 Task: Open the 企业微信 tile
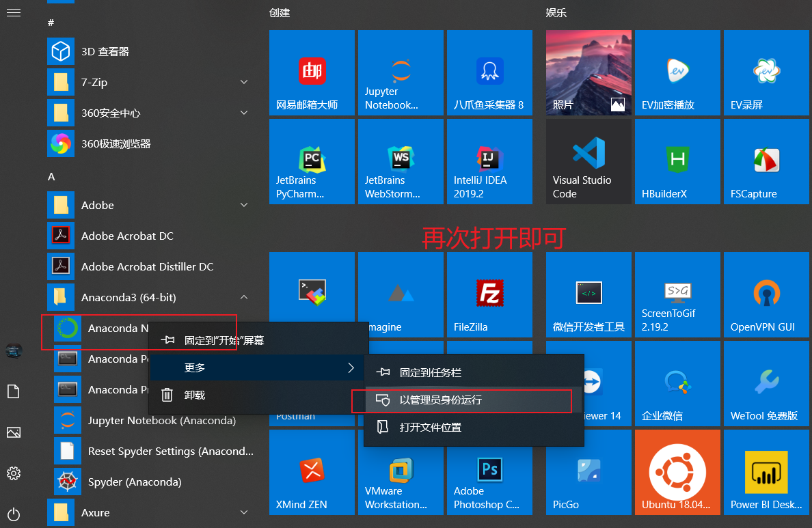coord(677,384)
